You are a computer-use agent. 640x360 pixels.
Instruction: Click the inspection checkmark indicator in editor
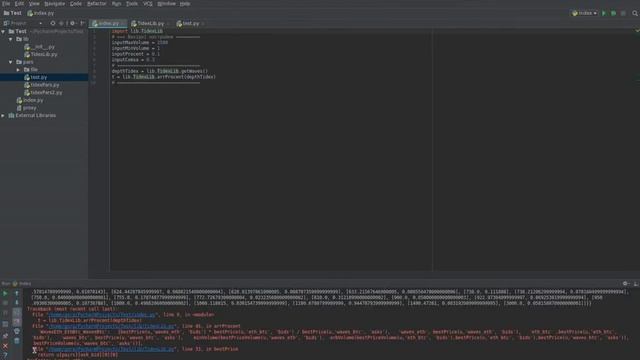click(637, 31)
